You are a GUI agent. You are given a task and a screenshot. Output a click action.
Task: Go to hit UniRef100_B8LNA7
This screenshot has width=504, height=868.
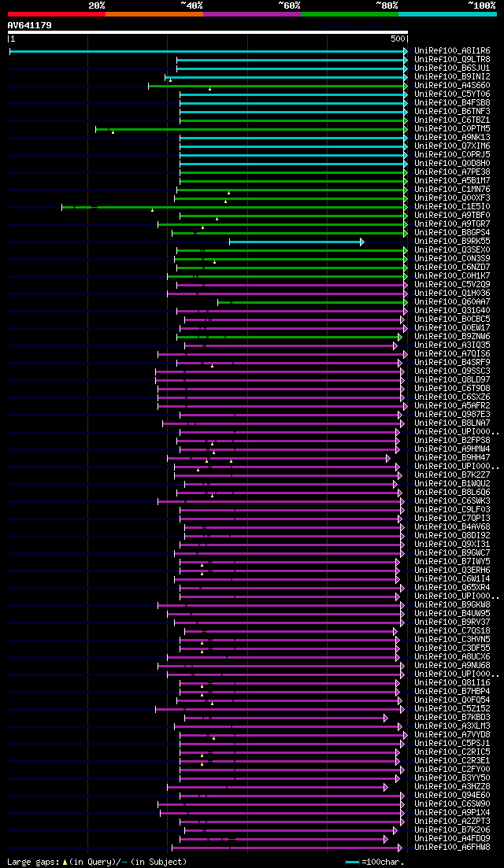click(452, 423)
